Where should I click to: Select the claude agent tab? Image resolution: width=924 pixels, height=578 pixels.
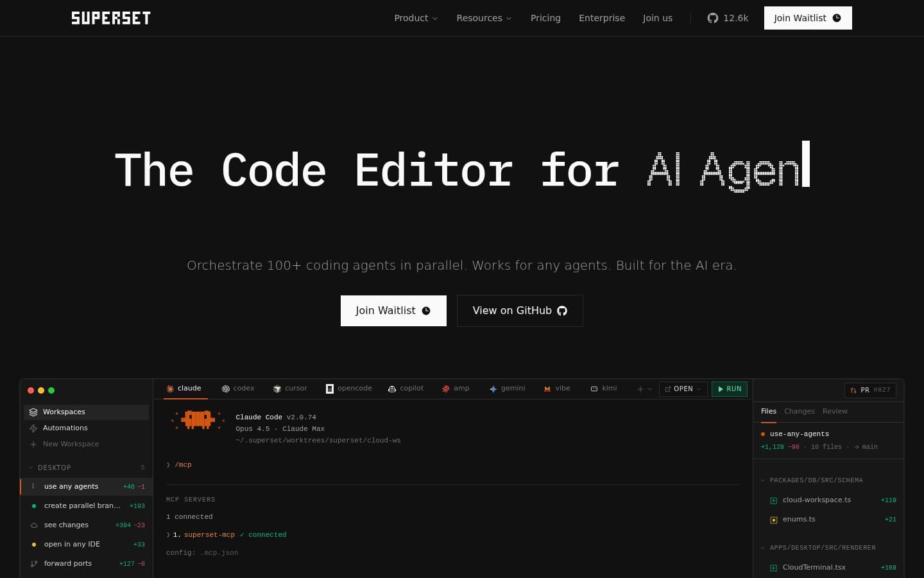point(184,389)
